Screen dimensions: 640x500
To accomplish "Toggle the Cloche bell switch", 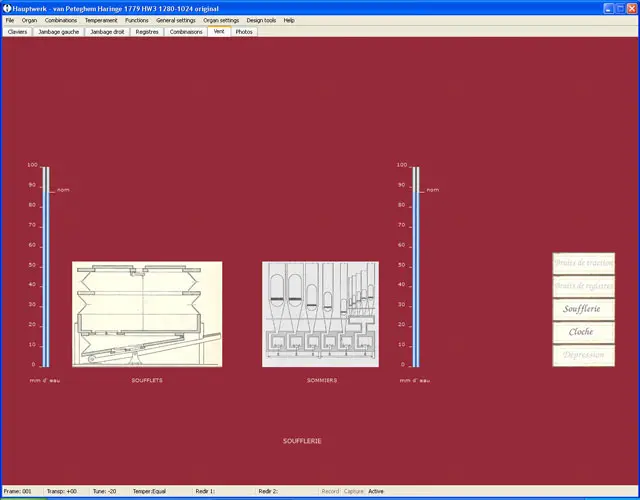I will click(x=583, y=332).
